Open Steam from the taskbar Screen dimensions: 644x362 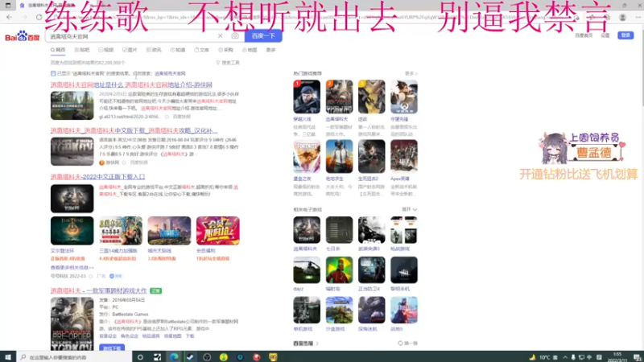190,357
